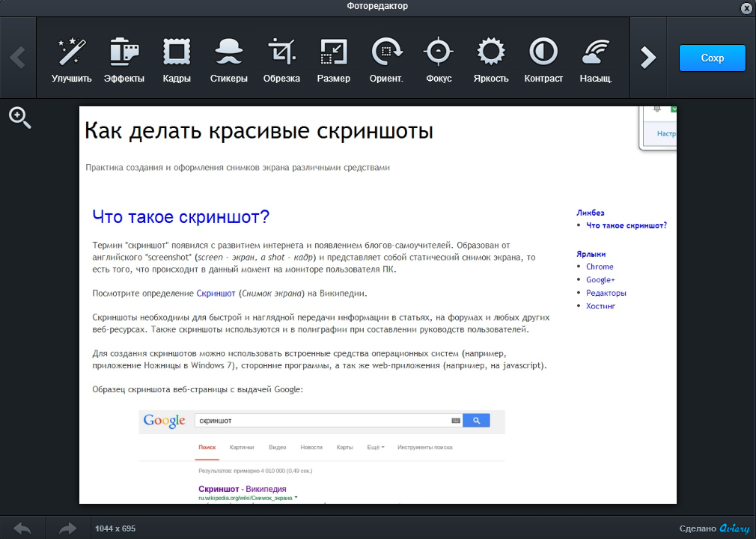The image size is (756, 539).
Task: Click the Редакторы label link
Action: [x=606, y=293]
